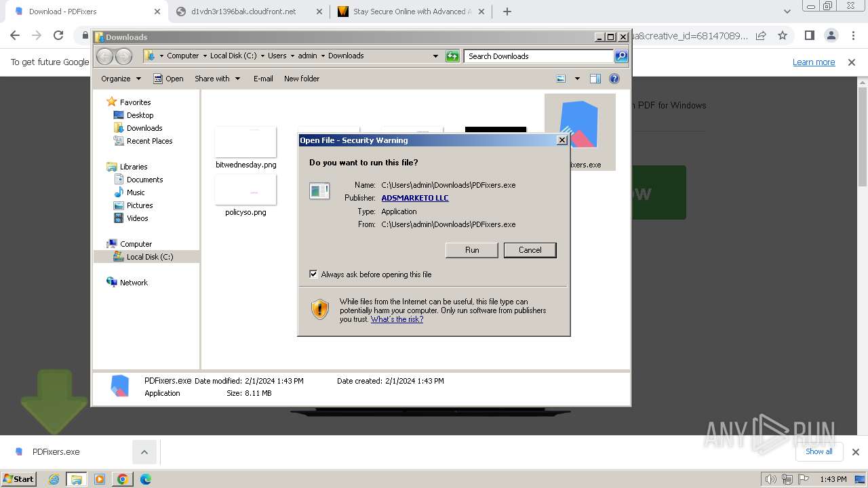
Task: Go back in the Downloads Explorer window
Action: click(x=105, y=56)
